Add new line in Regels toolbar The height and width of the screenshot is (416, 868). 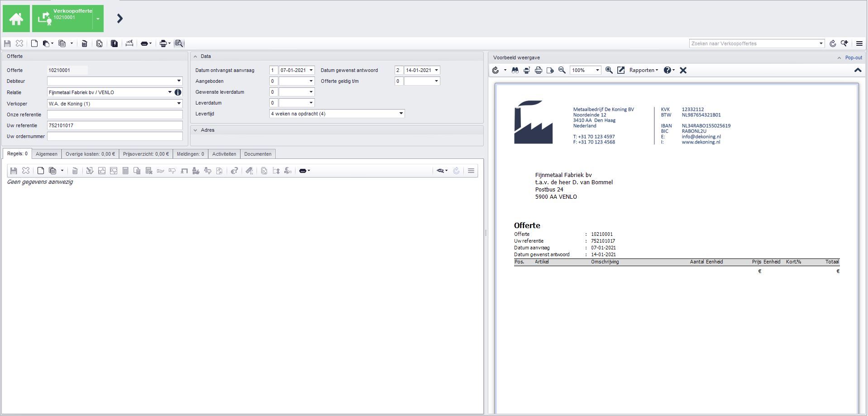point(41,171)
